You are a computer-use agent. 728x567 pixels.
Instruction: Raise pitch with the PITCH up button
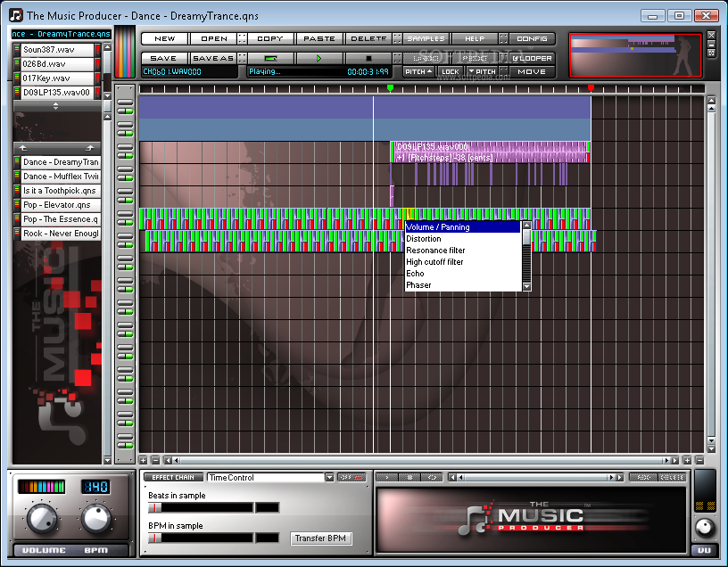click(418, 72)
